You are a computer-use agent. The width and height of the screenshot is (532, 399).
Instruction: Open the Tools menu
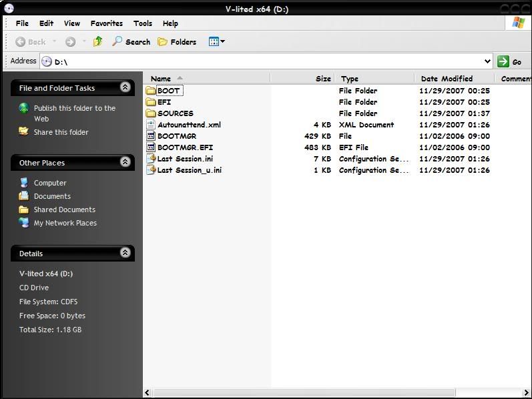click(x=143, y=23)
